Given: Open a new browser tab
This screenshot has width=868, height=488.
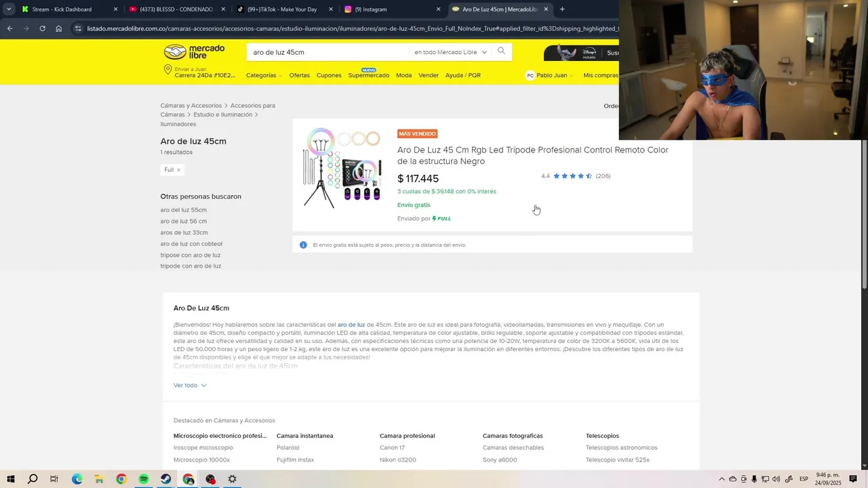Looking at the screenshot, I should (562, 9).
